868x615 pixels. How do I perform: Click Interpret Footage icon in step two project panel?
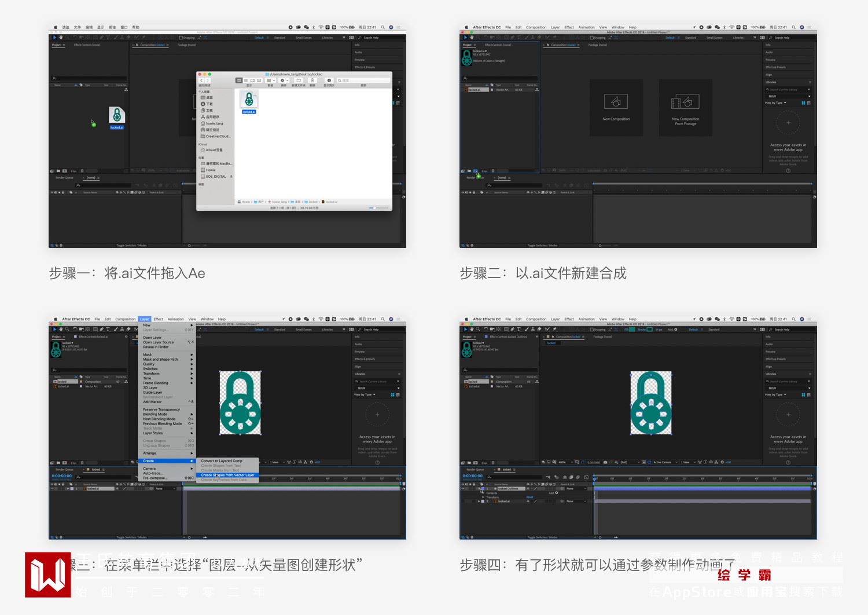[x=463, y=171]
